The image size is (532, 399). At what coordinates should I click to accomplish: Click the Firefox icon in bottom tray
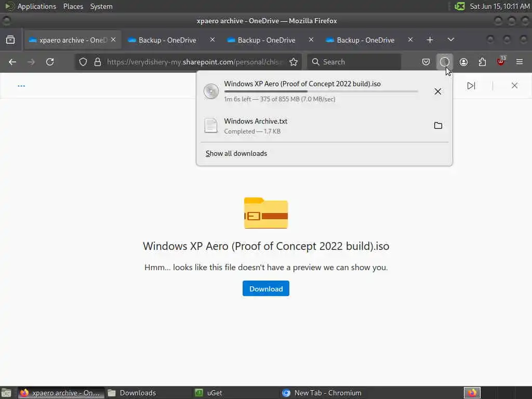[x=472, y=393]
